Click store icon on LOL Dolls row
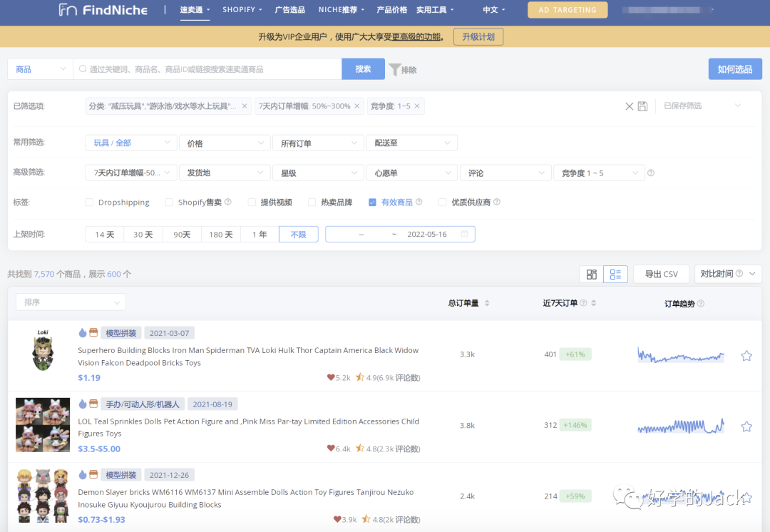 pyautogui.click(x=93, y=404)
